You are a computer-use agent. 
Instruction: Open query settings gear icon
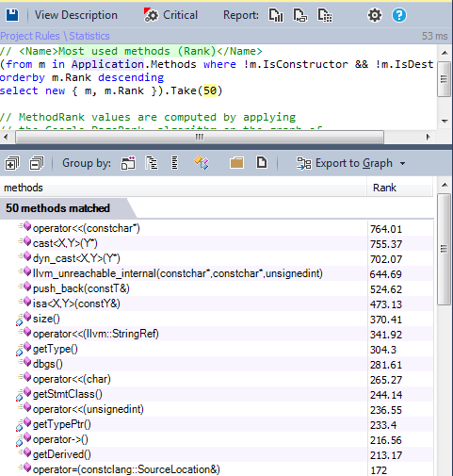(x=375, y=15)
